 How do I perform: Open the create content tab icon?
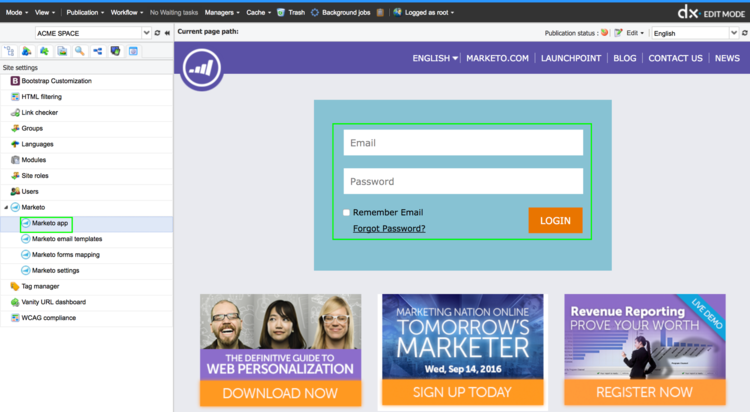(27, 51)
